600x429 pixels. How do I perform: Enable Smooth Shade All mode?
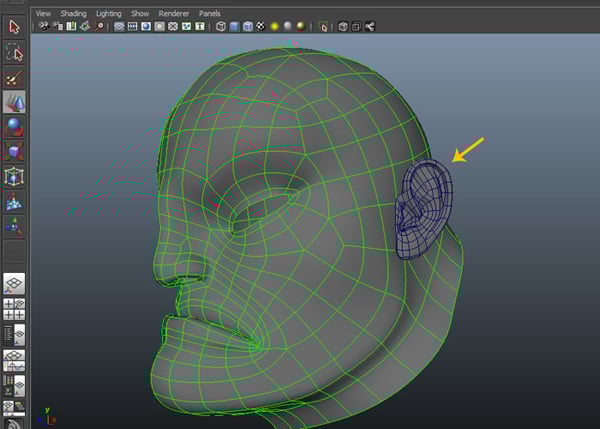pos(234,26)
